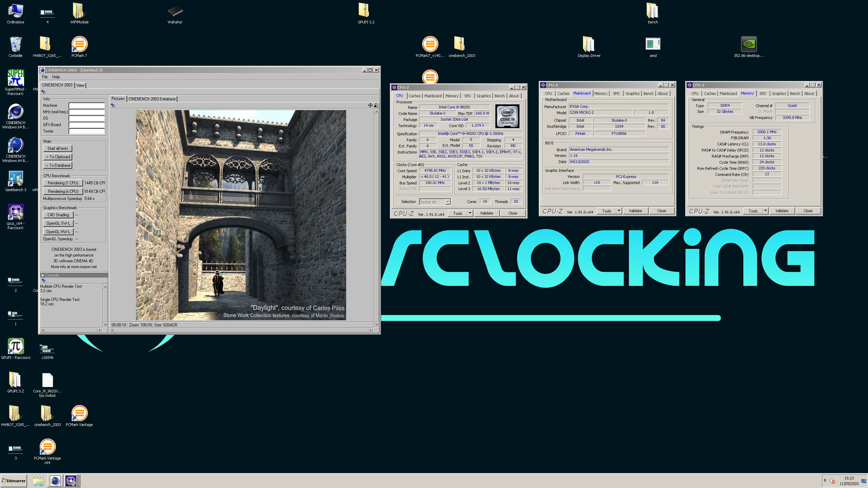Click the GFX-Board input field
Screen dimensions: 868x488
[87, 125]
